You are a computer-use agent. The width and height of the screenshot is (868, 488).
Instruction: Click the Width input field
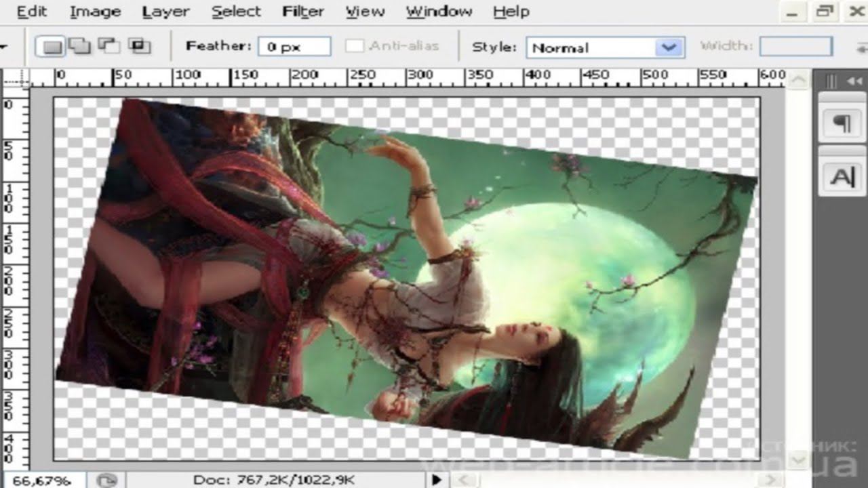[795, 47]
